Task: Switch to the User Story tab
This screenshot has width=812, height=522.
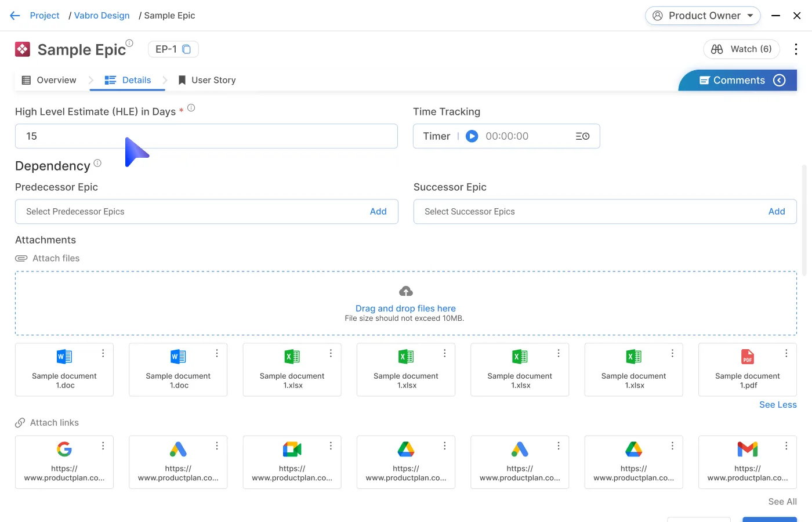Action: [207, 80]
